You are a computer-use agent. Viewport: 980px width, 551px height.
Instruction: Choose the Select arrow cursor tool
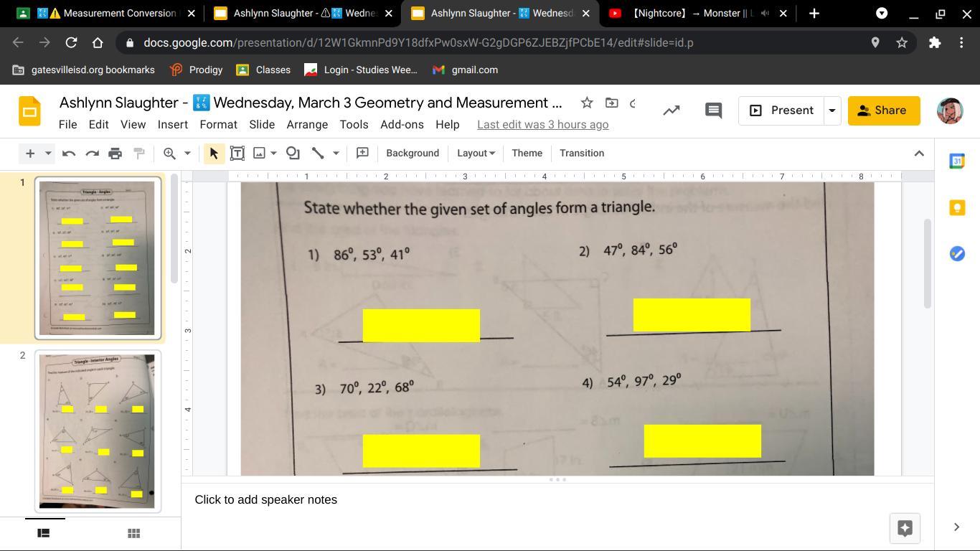[214, 154]
